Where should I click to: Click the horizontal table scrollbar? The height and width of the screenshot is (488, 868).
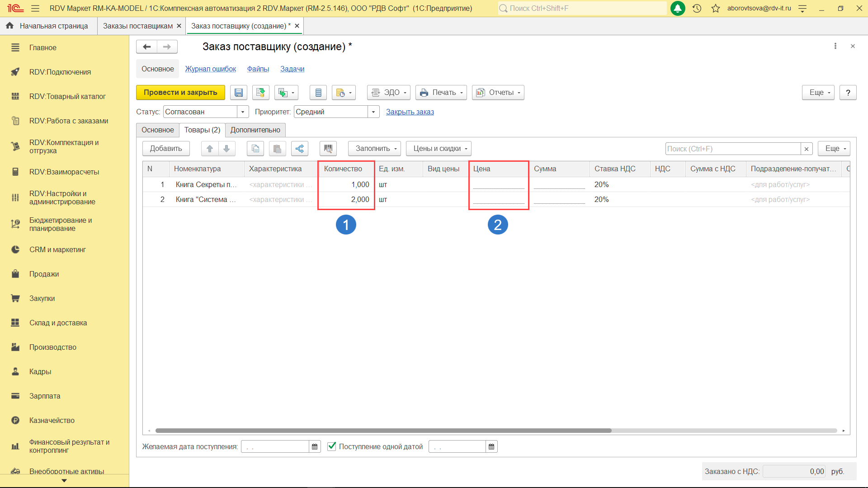click(x=383, y=431)
